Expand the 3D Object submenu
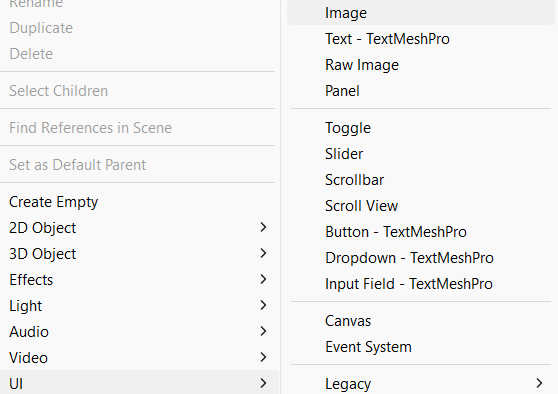The height and width of the screenshot is (394, 558). coord(139,254)
